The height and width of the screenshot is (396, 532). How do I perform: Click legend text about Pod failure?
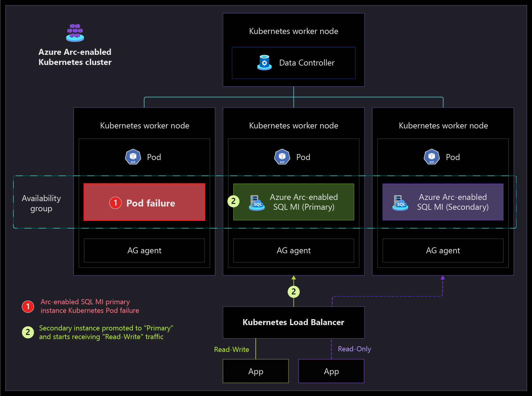90,306
